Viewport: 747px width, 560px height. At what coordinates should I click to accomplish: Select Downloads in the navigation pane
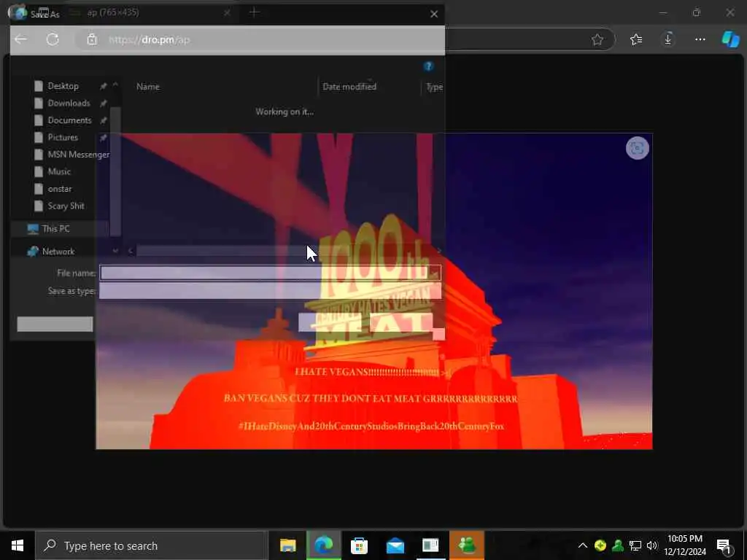(68, 104)
